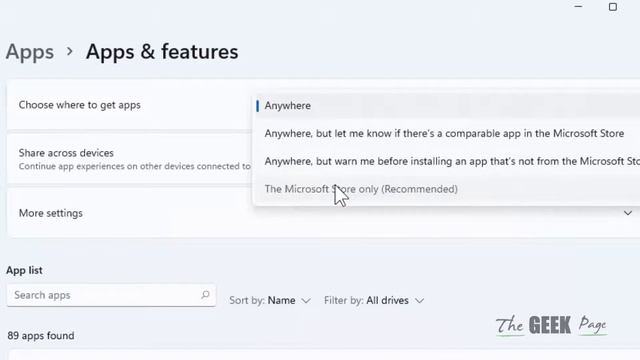Open the Filter by All drives dropdown
The width and height of the screenshot is (640, 360).
[x=374, y=300]
